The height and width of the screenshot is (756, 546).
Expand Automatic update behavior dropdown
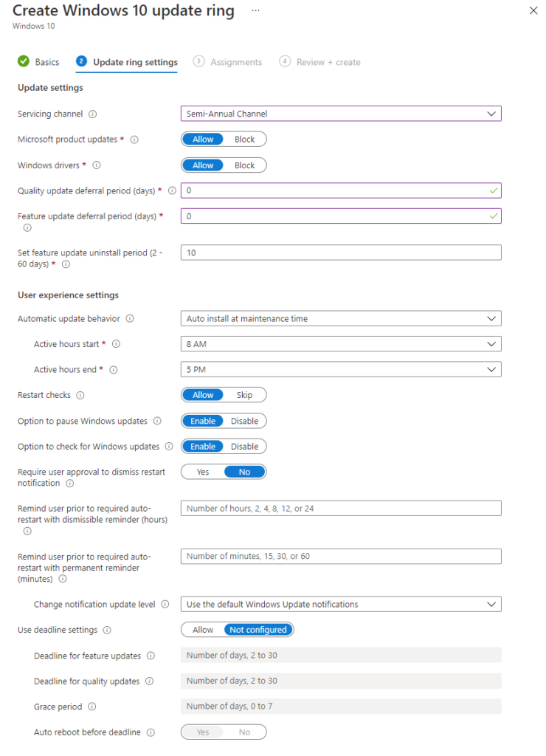(340, 319)
